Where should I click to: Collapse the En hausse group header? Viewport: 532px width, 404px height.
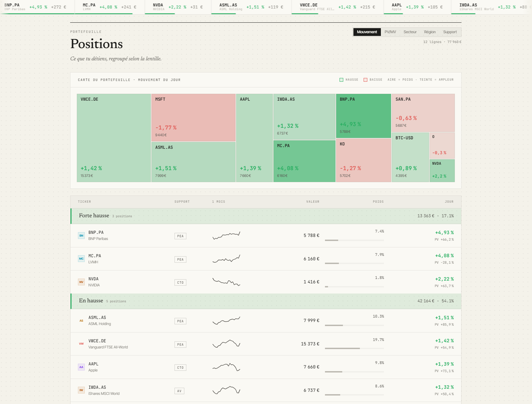point(266,301)
